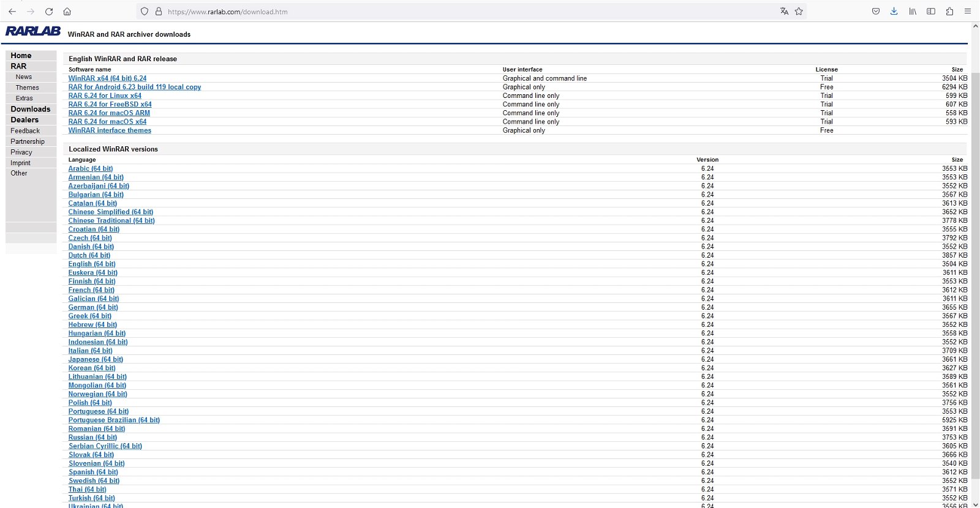
Task: Save page to Pocket
Action: click(x=876, y=12)
